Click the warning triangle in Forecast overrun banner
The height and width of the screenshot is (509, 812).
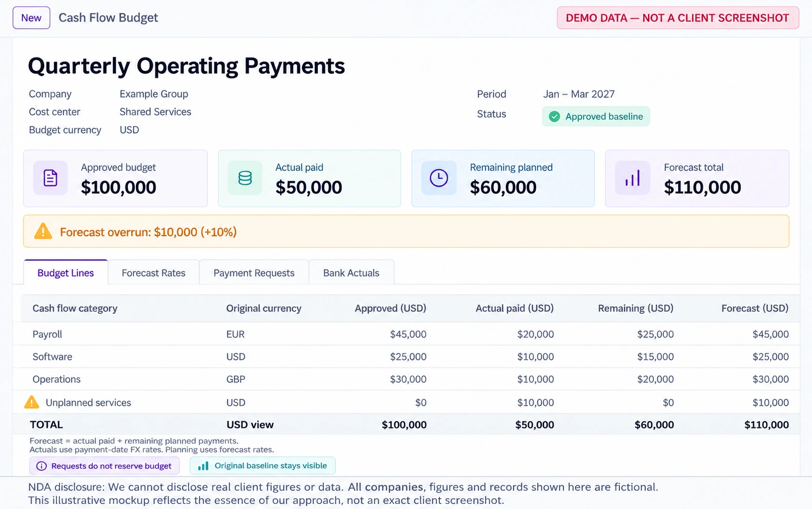pyautogui.click(x=43, y=231)
